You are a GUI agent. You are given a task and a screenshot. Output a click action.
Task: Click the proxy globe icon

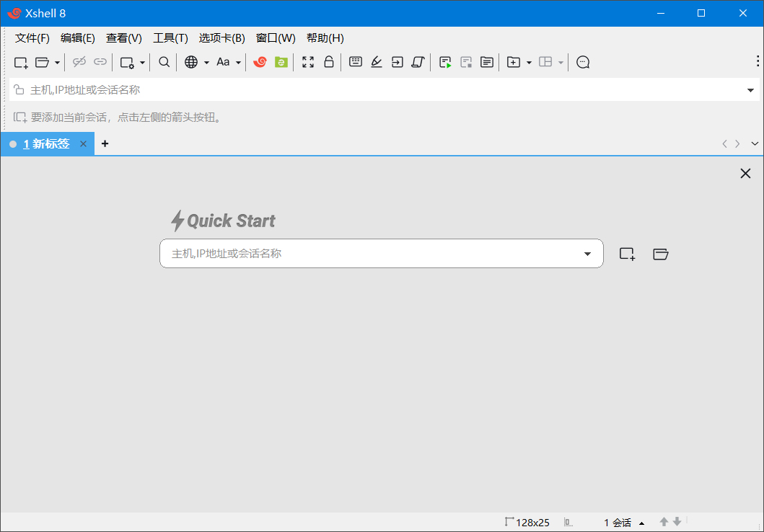click(x=192, y=62)
